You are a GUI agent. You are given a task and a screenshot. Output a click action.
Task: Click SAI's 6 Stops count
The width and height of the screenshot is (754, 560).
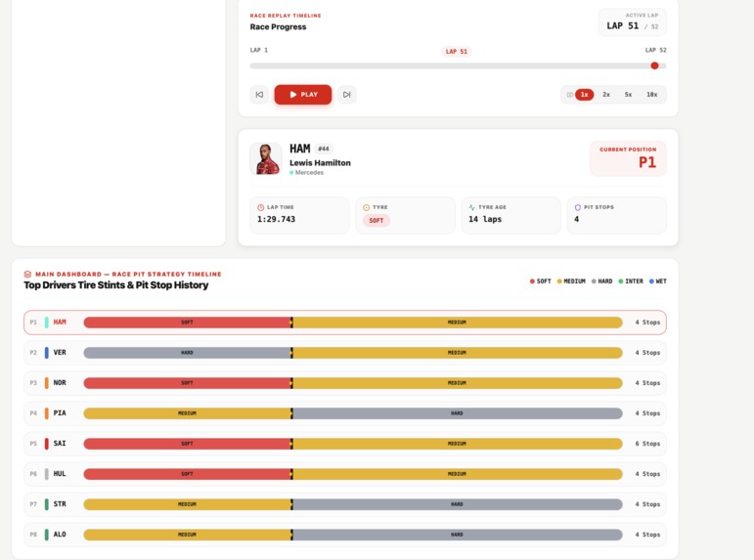647,444
